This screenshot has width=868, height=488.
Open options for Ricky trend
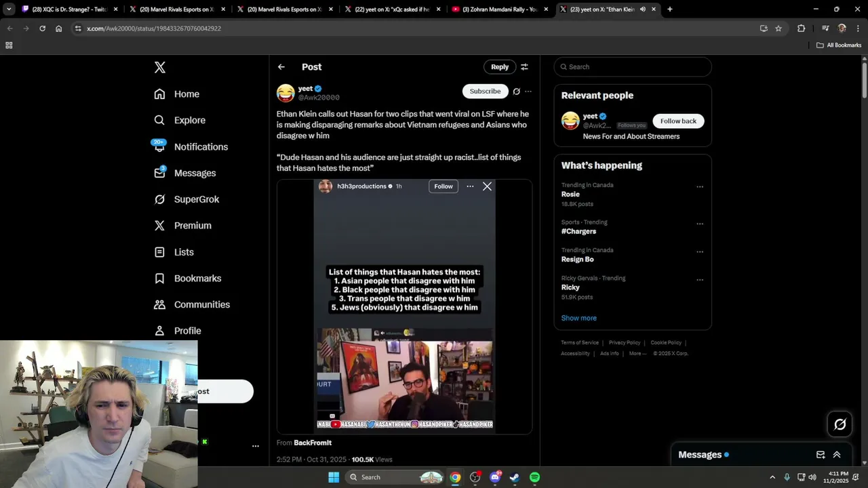pyautogui.click(x=700, y=280)
